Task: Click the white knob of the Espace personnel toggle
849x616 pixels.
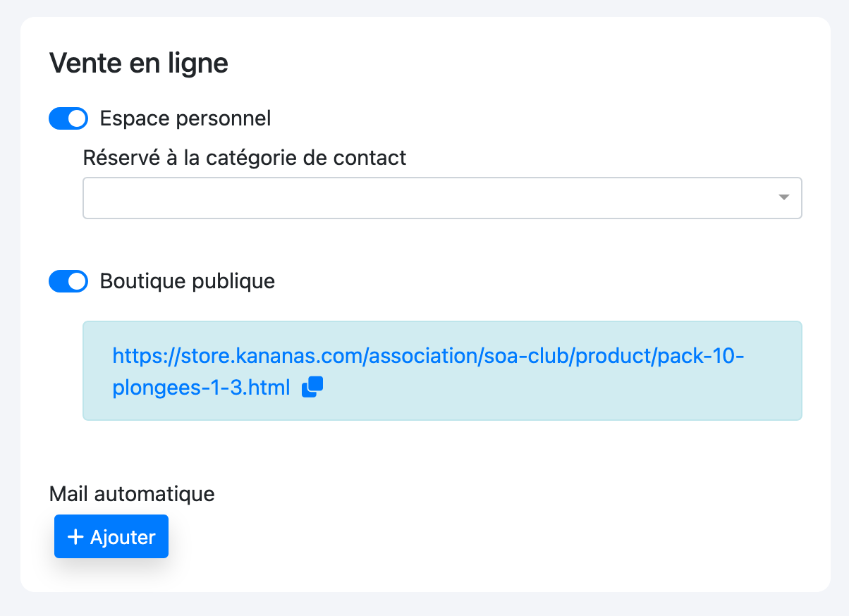Action: tap(78, 118)
